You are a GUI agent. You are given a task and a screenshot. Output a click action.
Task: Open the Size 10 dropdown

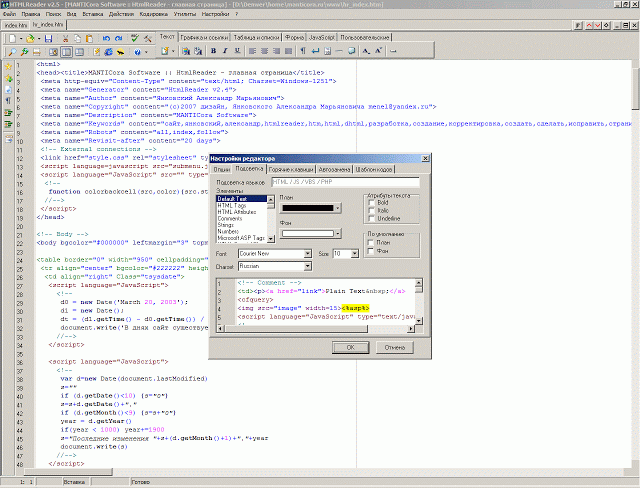[x=355, y=254]
